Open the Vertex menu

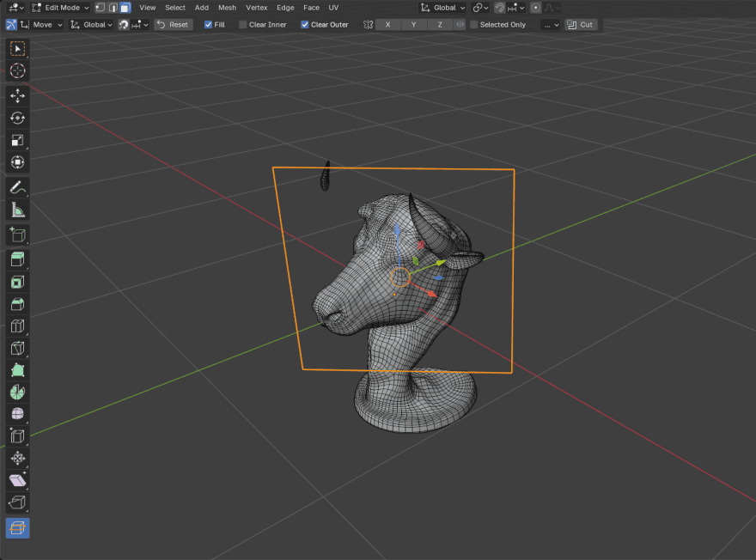[257, 8]
